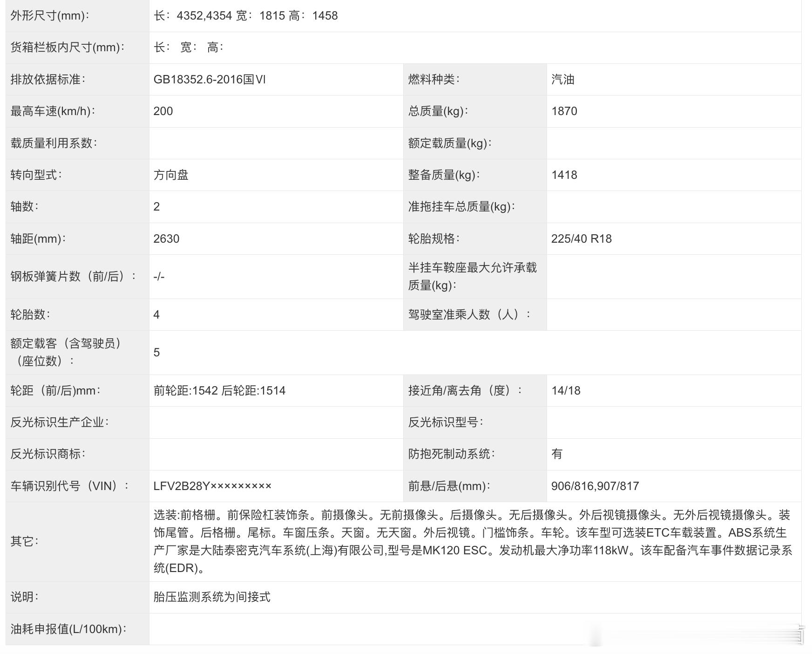
Task: Select track value 前轮距:1542 后轮距:1514
Action: coord(219,391)
